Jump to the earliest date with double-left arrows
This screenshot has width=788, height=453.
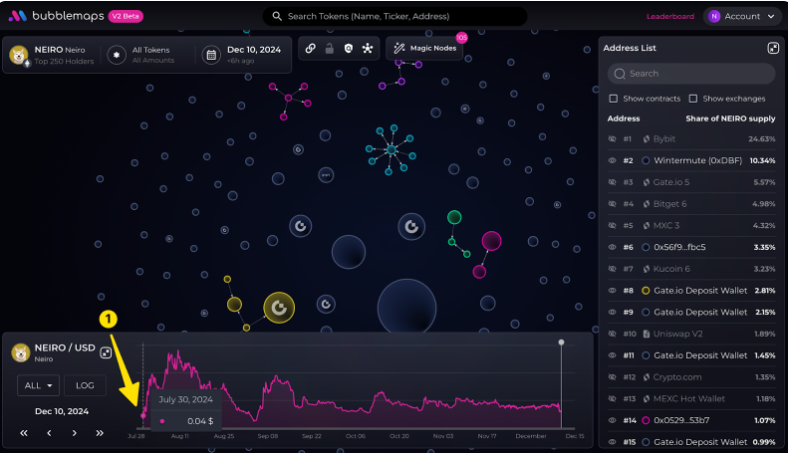[24, 433]
